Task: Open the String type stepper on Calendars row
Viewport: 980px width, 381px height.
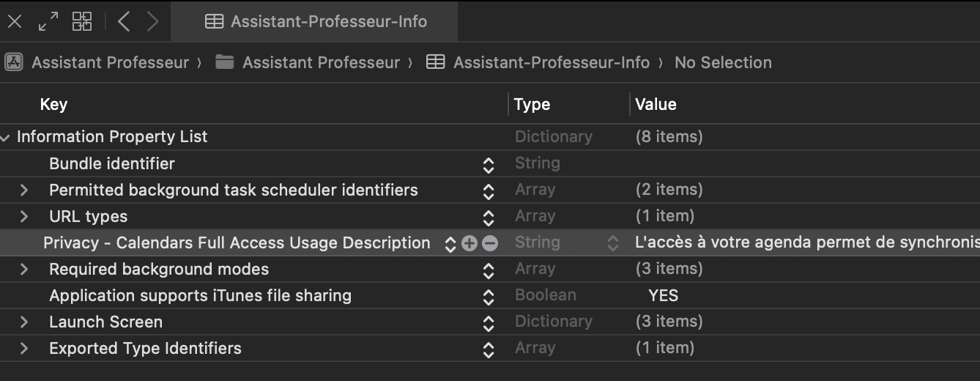Action: pos(613,243)
